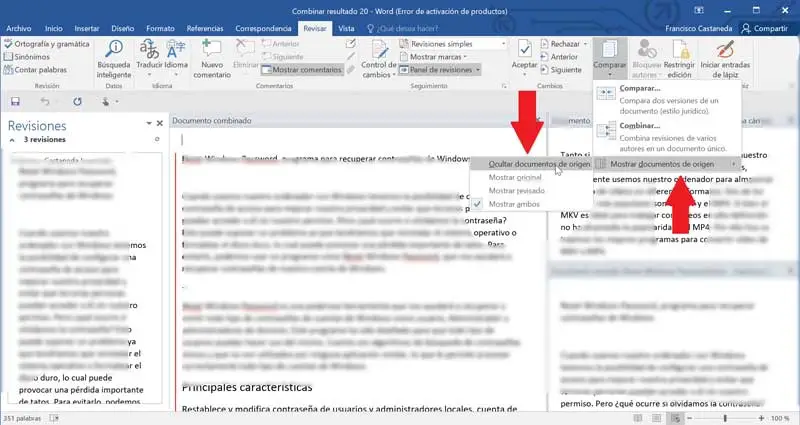
Task: Click Contar palabras tool
Action: pos(35,69)
